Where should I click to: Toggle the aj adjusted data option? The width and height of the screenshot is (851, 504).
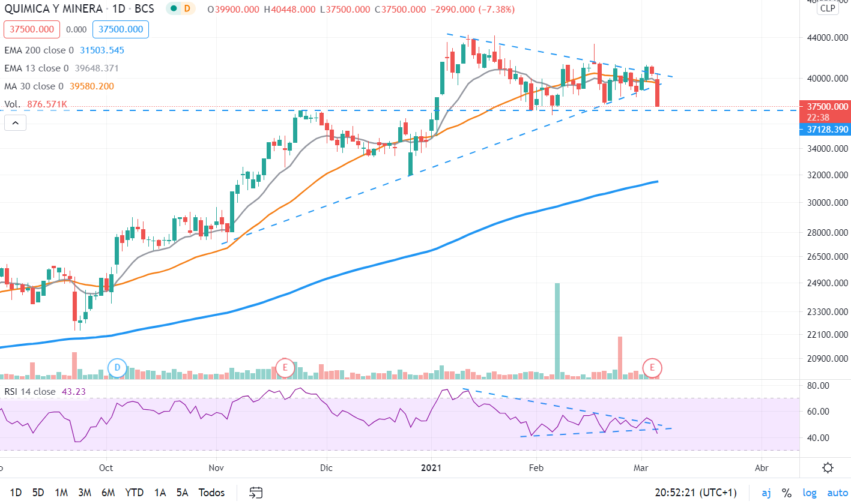point(766,493)
